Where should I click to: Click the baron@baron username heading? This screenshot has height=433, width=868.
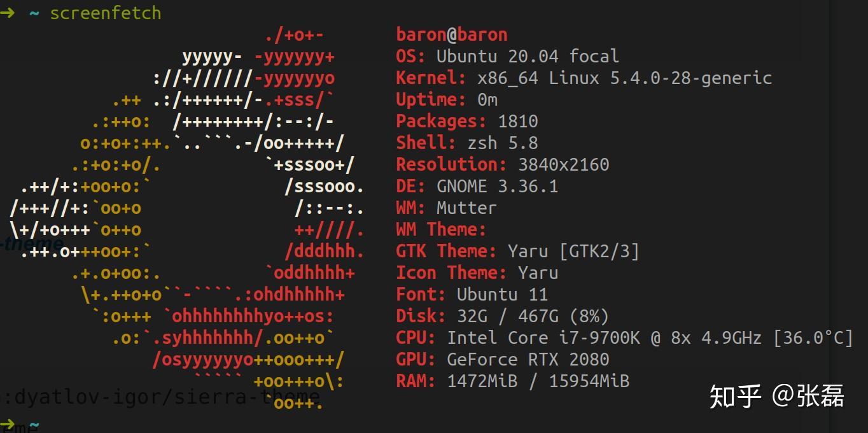[x=452, y=34]
